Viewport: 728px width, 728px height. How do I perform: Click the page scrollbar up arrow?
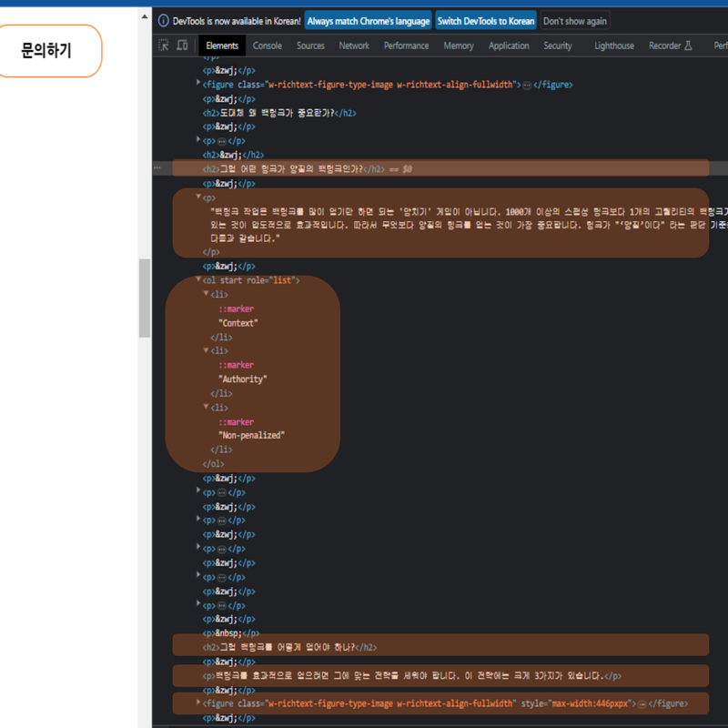tap(145, 16)
